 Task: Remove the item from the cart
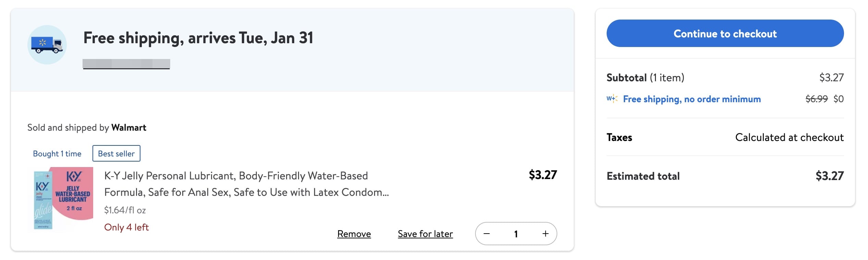pos(354,234)
